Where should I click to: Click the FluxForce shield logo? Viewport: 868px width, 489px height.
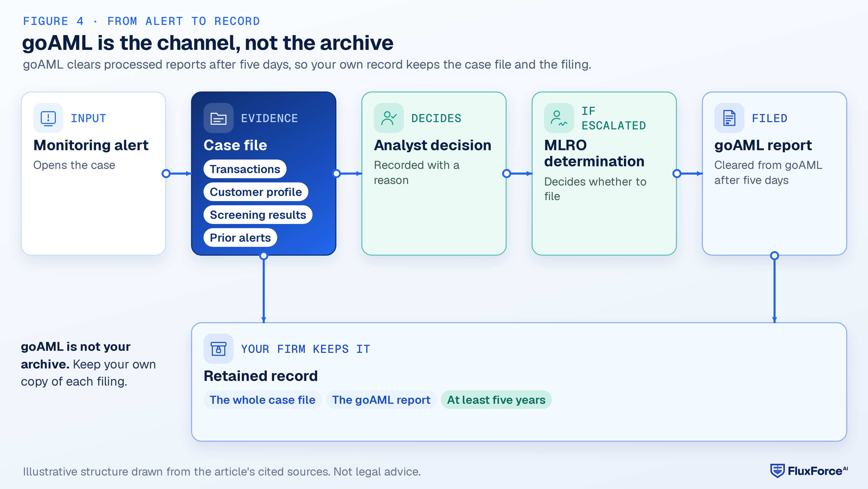click(777, 471)
